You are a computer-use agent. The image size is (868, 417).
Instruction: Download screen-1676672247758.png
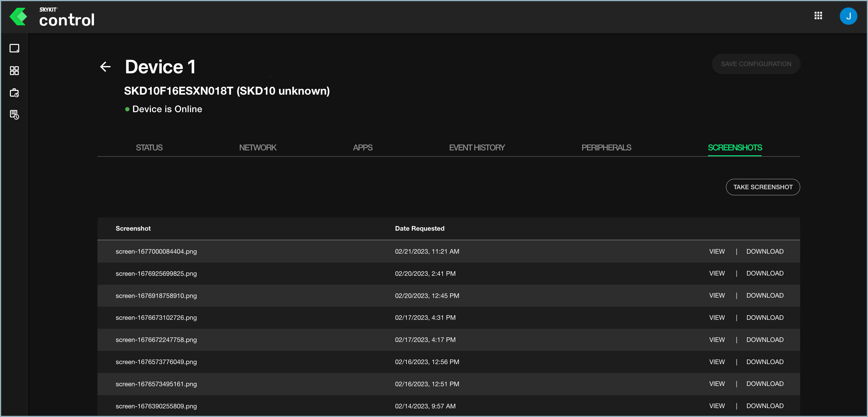[765, 339]
